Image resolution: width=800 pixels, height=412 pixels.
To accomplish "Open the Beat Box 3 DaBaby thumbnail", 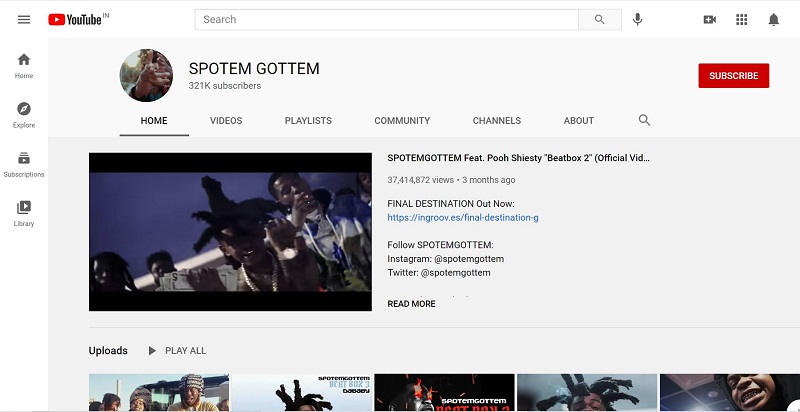I will pyautogui.click(x=302, y=393).
